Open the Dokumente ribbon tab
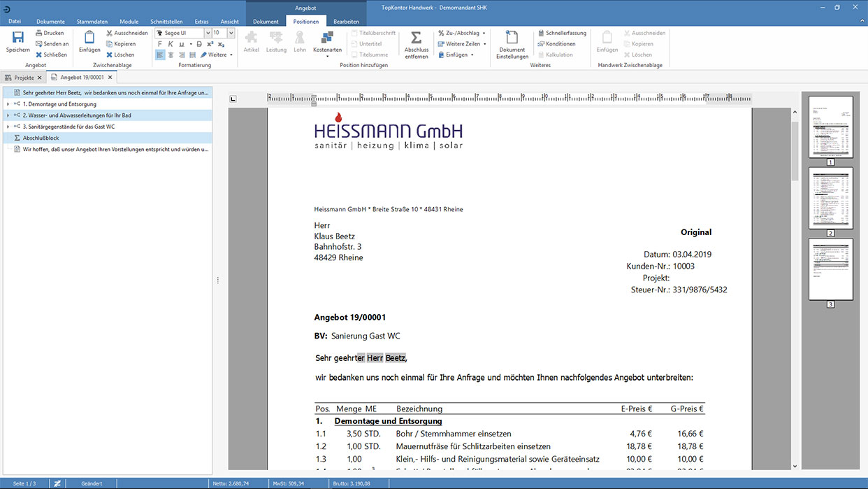The height and width of the screenshot is (489, 868). pyautogui.click(x=50, y=22)
